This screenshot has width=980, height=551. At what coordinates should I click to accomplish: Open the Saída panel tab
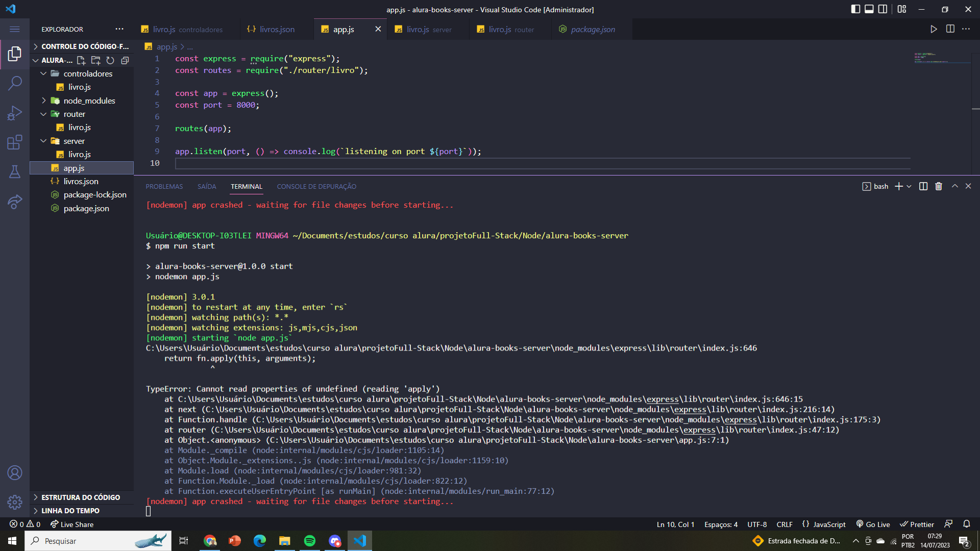tap(207, 186)
